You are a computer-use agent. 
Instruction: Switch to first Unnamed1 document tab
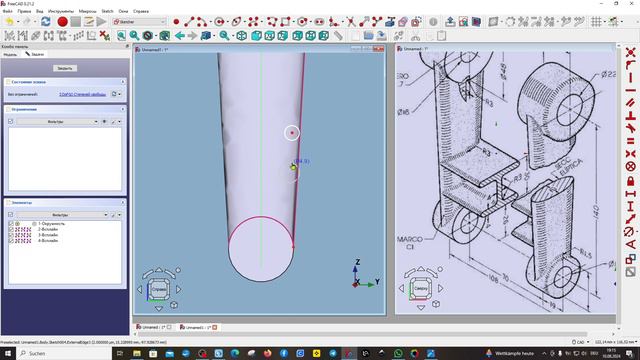tap(153, 327)
